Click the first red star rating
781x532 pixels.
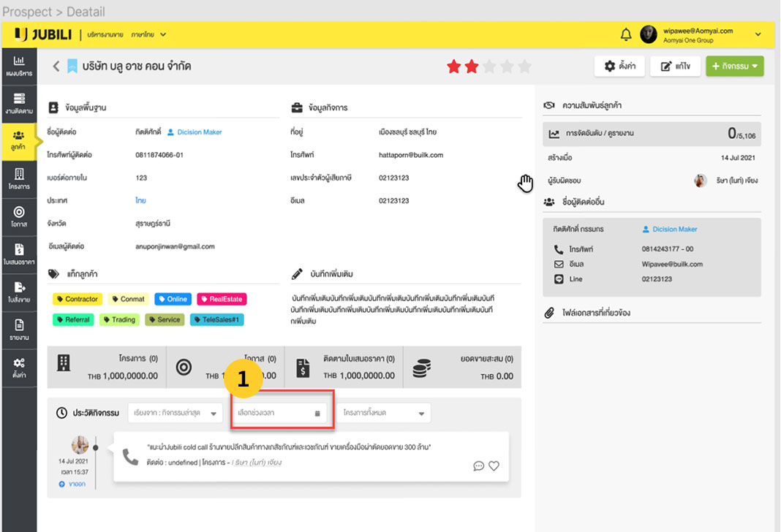[x=454, y=66]
